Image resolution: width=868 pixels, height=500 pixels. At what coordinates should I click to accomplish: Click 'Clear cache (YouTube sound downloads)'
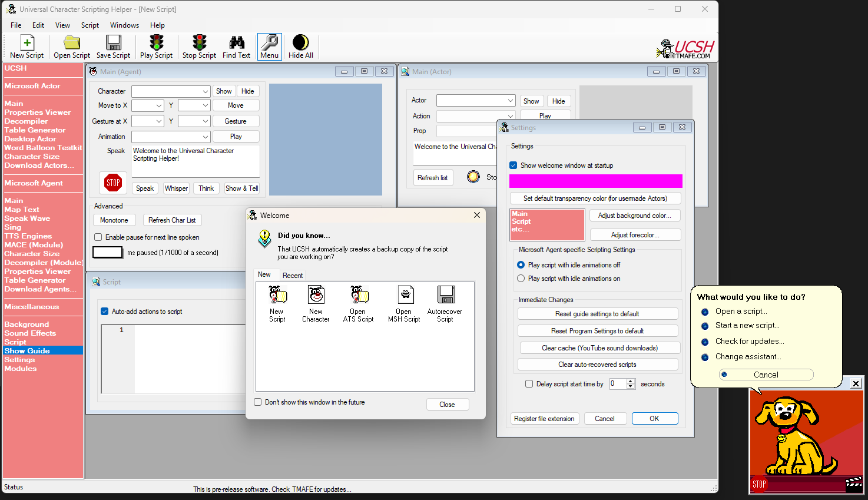click(x=600, y=348)
